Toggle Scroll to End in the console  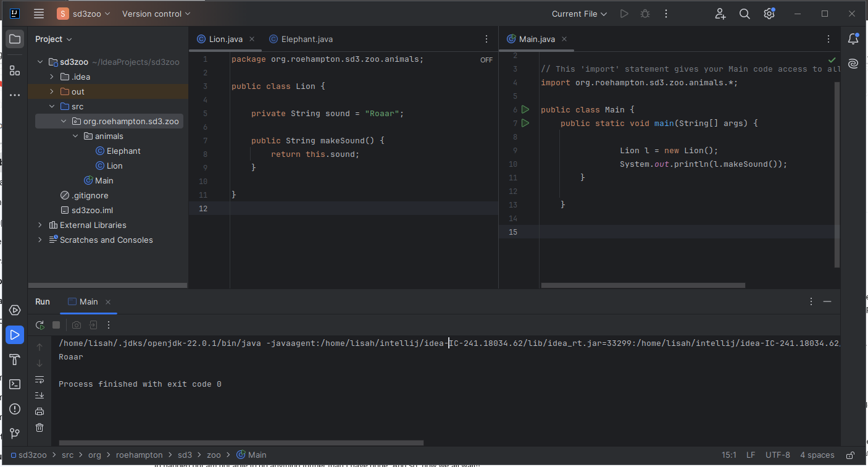[40, 395]
